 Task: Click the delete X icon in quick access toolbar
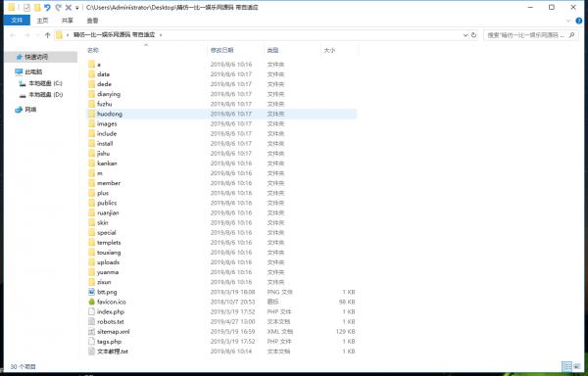tap(69, 7)
